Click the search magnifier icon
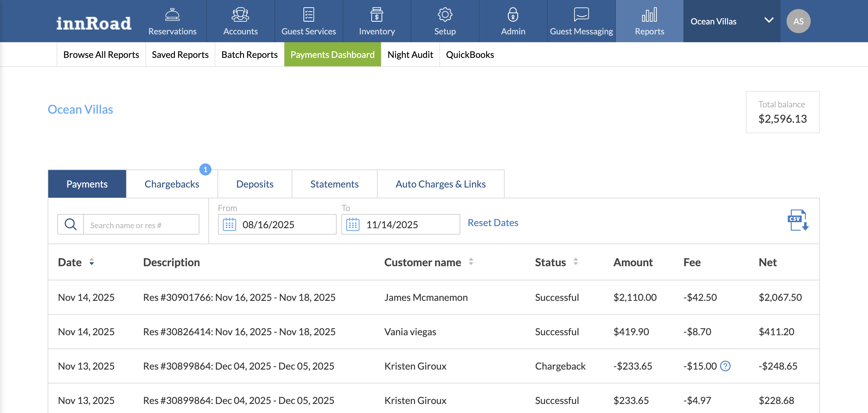Viewport: 868px width, 413px height. (x=71, y=224)
